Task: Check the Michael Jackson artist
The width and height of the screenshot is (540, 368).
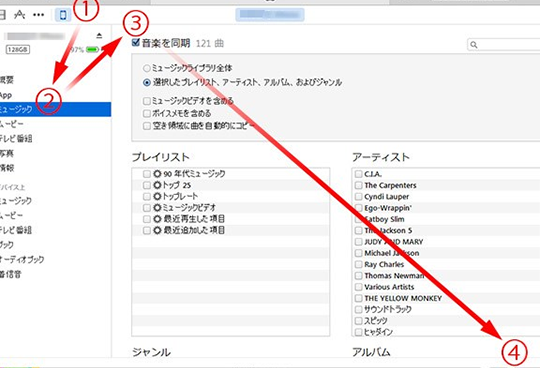Action: tap(359, 253)
